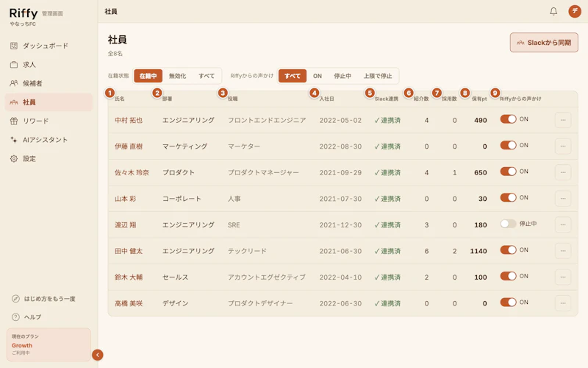Open the more menu for 鈴木 大輔
The height and width of the screenshot is (368, 588).
563,277
